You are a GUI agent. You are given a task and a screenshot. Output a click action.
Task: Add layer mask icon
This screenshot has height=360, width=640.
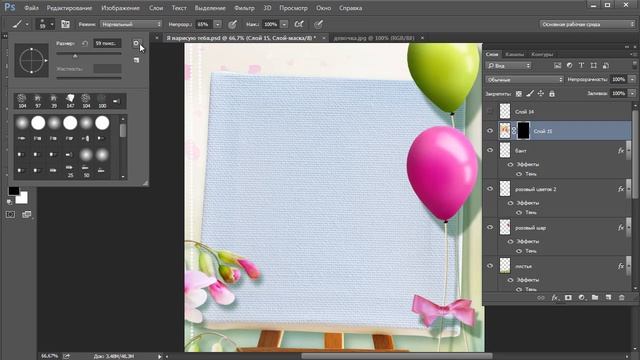coord(568,298)
